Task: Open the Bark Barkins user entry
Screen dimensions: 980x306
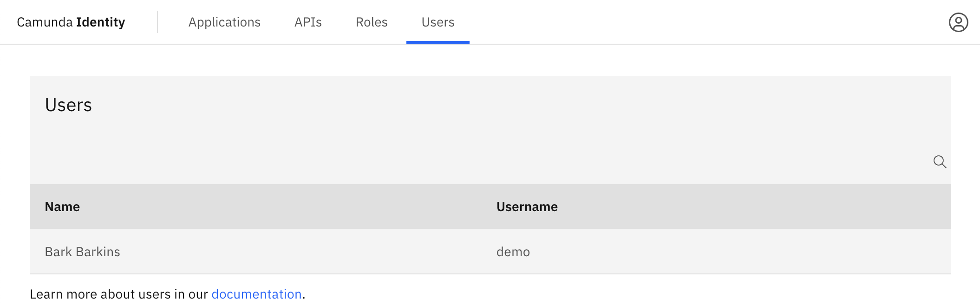Action: [83, 252]
